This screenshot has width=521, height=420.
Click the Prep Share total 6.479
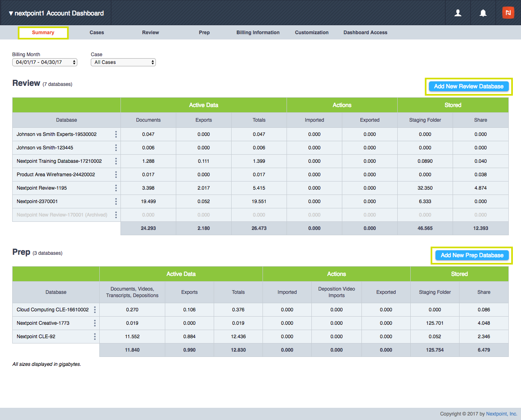tap(484, 350)
